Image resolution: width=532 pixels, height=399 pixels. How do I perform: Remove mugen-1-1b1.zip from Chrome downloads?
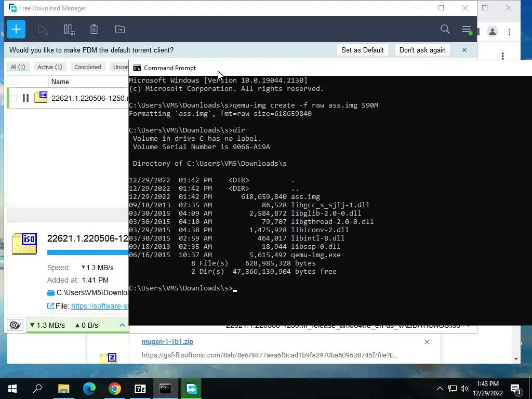[x=427, y=342]
